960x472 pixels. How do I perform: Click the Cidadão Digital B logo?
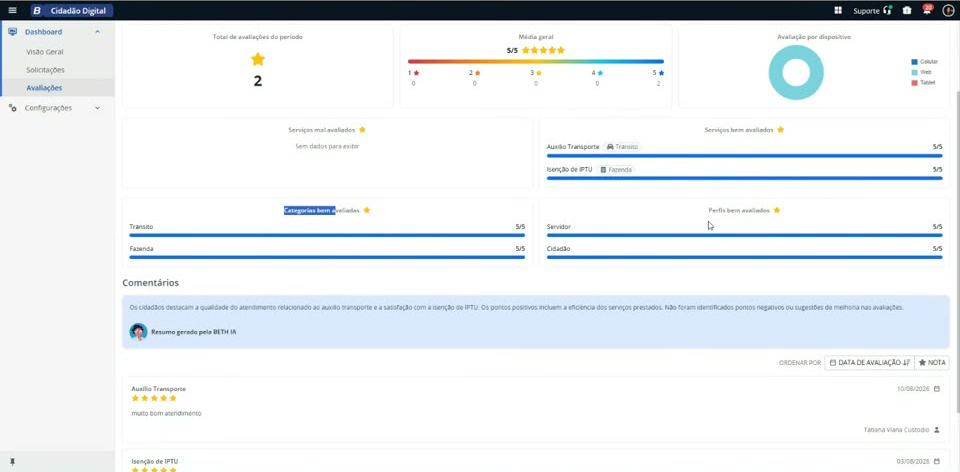[x=72, y=10]
